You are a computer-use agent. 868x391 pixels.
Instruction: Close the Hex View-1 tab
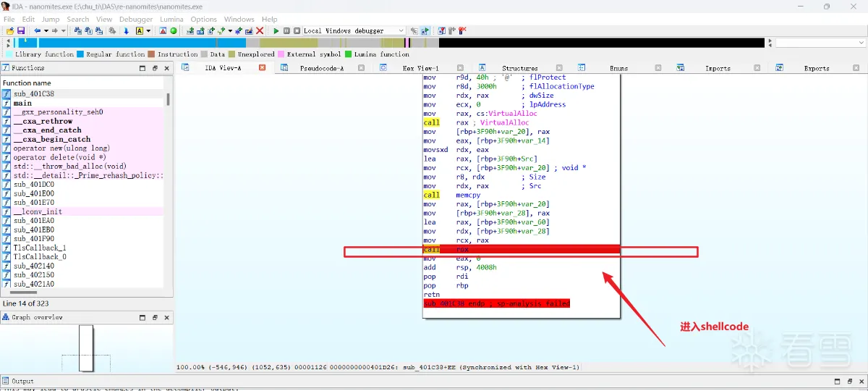[460, 68]
